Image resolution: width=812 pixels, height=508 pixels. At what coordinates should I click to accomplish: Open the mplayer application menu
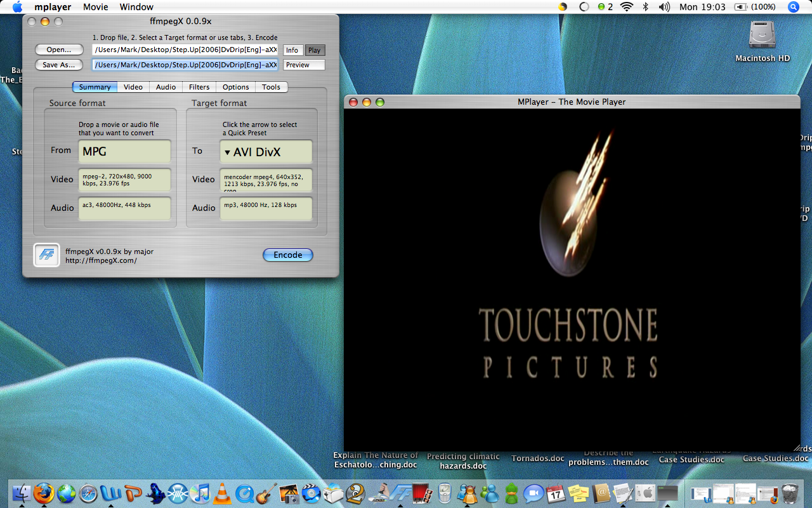(53, 7)
